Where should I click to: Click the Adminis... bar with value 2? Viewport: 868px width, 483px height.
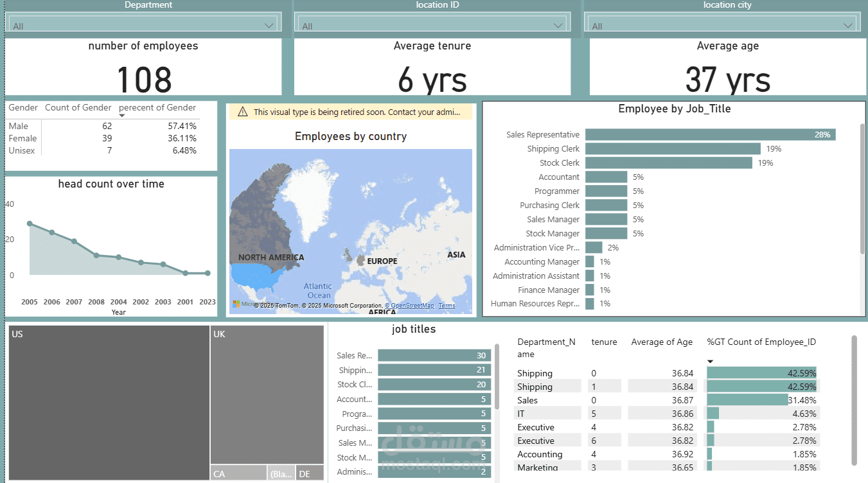[x=434, y=472]
